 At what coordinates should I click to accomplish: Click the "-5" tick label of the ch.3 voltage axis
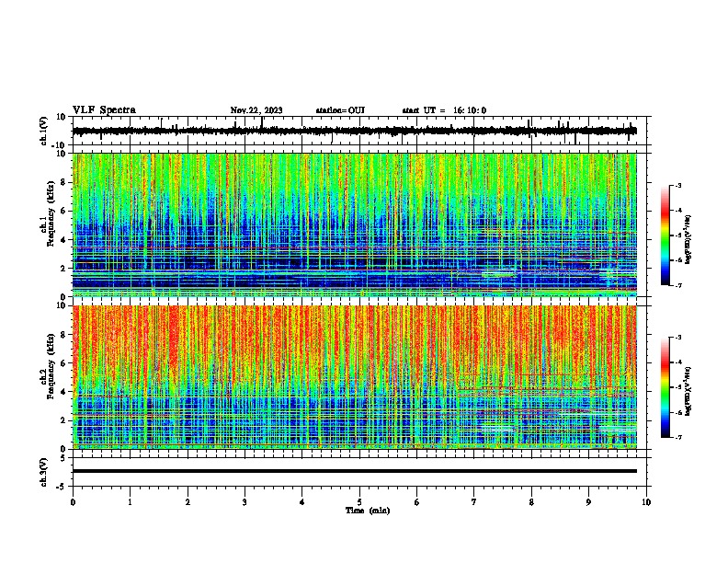click(x=63, y=487)
